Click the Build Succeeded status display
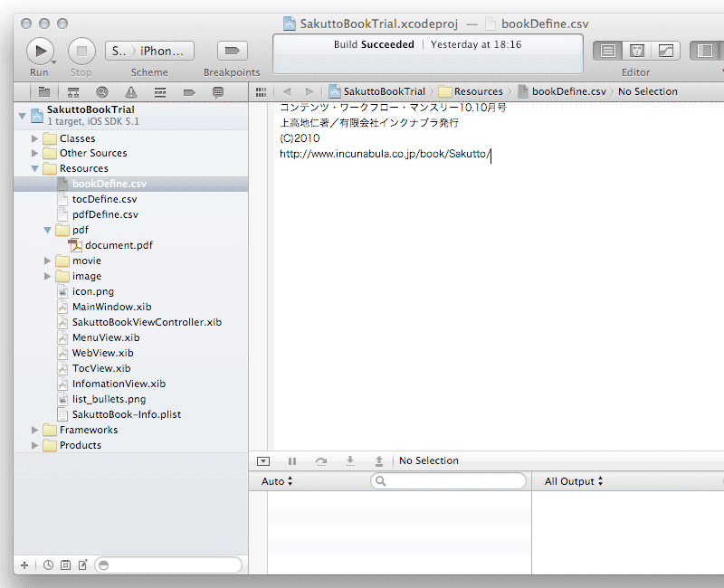Screen dimensions: 724x588 [428, 53]
